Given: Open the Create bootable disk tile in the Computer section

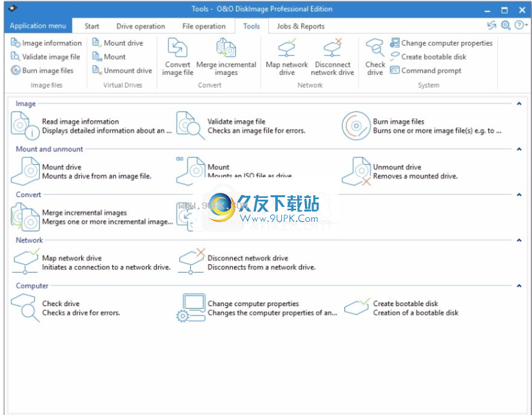Looking at the screenshot, I should (x=401, y=308).
